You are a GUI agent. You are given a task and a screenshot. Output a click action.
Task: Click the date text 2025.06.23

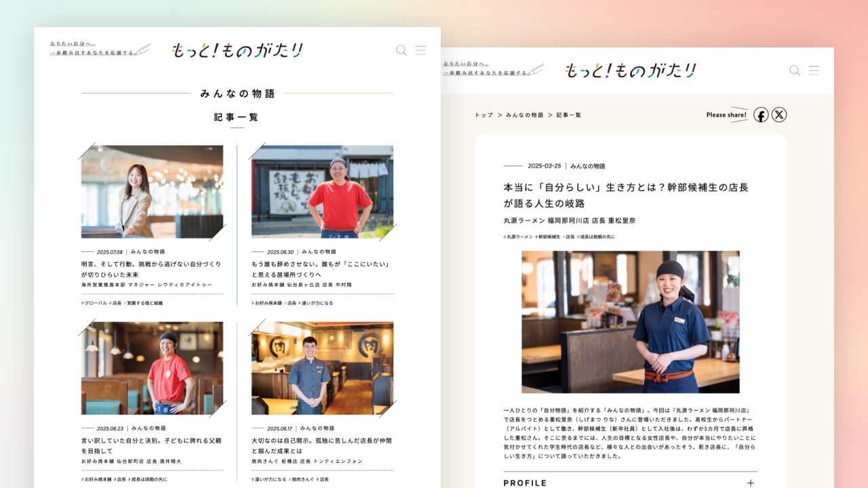pyautogui.click(x=110, y=428)
